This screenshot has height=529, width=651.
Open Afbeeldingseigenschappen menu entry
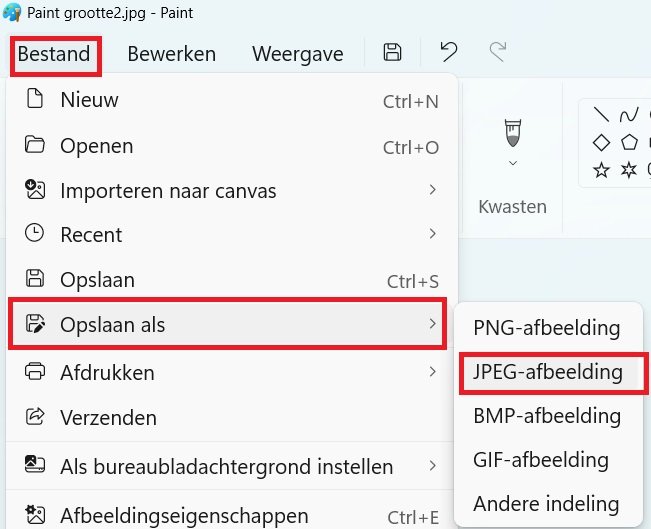184,516
